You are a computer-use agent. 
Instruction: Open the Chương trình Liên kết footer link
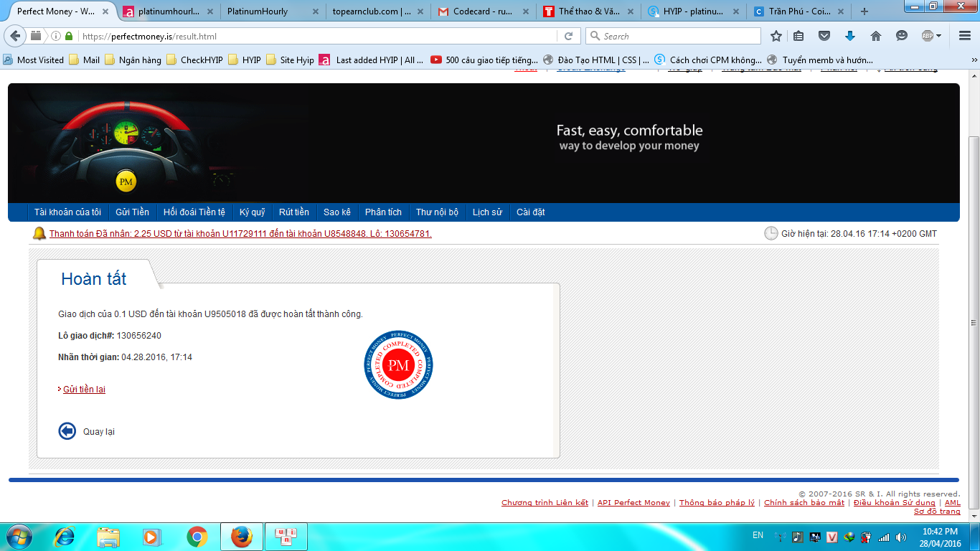(545, 503)
